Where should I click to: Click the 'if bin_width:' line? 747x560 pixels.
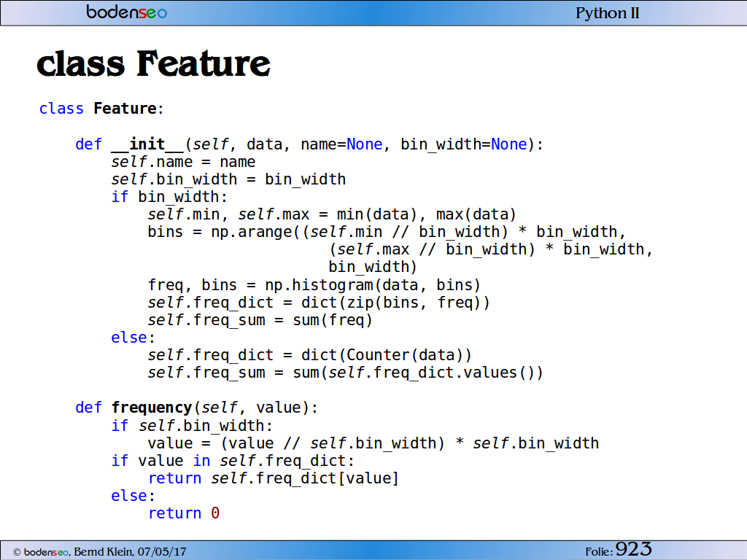(x=169, y=197)
